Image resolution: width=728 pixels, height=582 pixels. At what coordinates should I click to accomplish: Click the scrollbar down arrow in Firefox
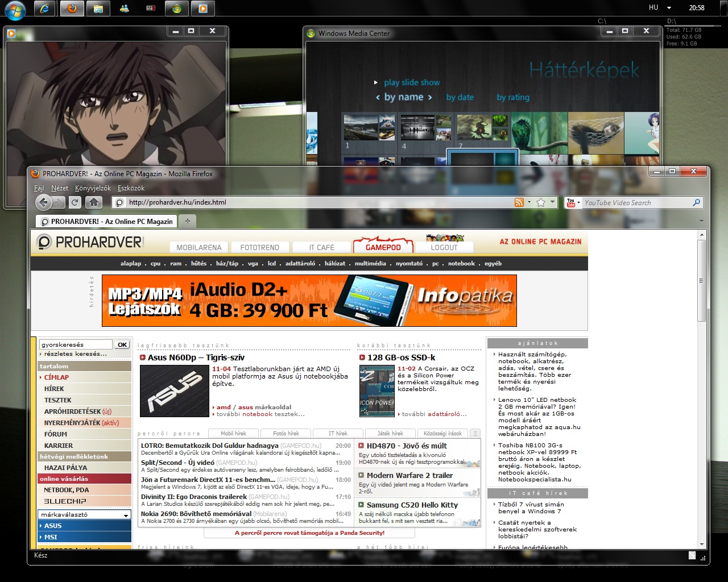[701, 544]
